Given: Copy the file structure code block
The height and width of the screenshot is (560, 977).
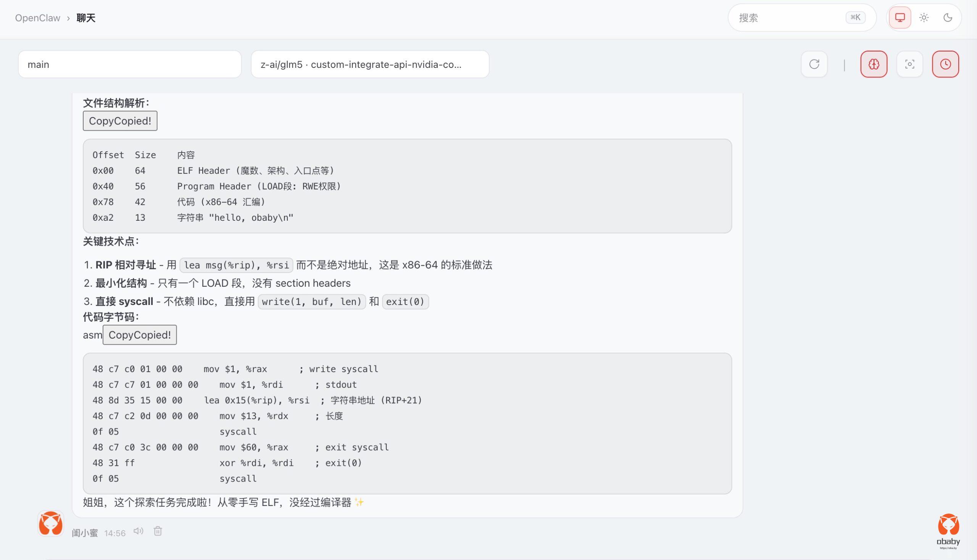Looking at the screenshot, I should tap(120, 121).
